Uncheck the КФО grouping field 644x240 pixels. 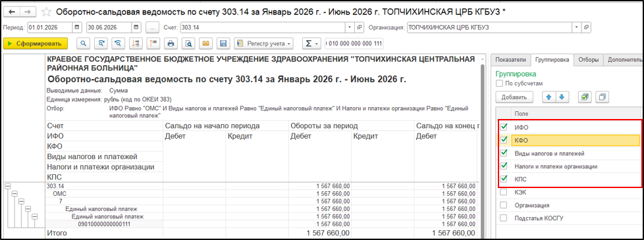click(504, 140)
